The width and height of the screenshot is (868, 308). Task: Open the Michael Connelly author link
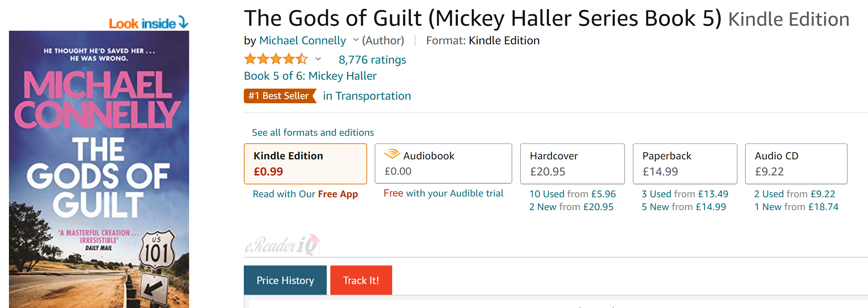click(302, 40)
